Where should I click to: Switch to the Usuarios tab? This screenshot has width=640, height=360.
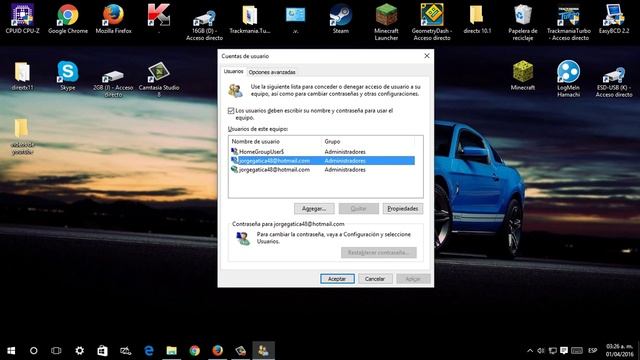233,71
